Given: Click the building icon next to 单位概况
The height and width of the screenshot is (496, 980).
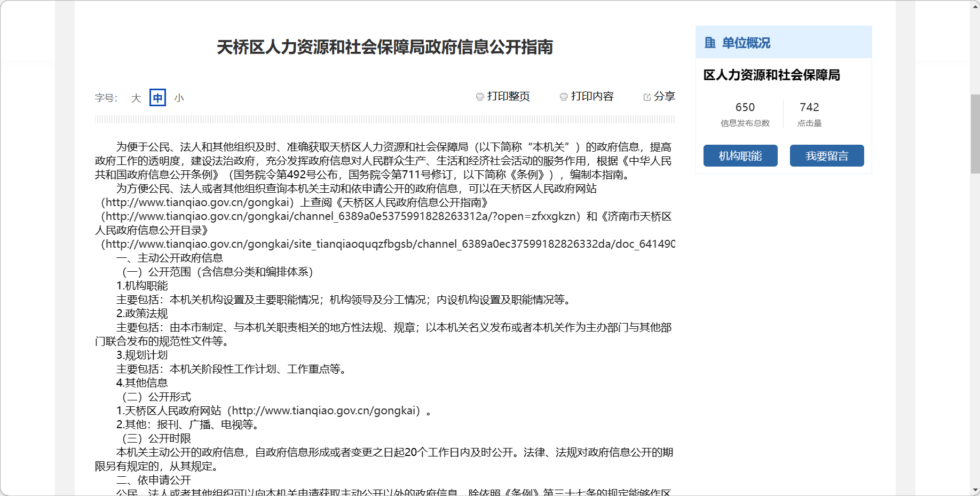Looking at the screenshot, I should [x=710, y=43].
